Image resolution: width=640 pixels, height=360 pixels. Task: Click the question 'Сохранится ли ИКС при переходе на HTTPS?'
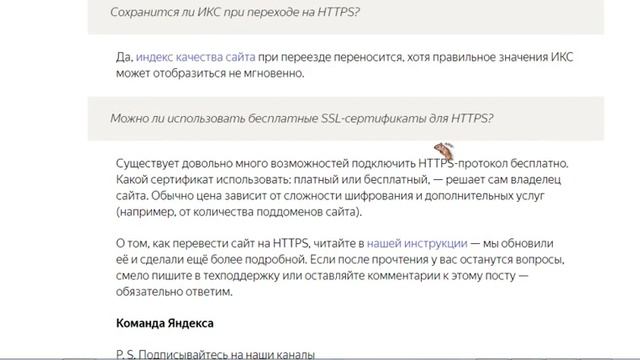tap(235, 12)
